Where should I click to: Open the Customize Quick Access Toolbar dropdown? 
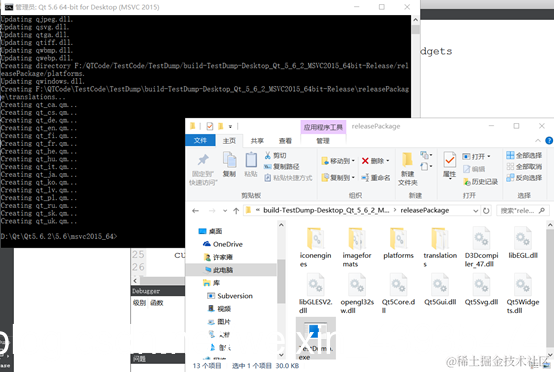(x=230, y=126)
